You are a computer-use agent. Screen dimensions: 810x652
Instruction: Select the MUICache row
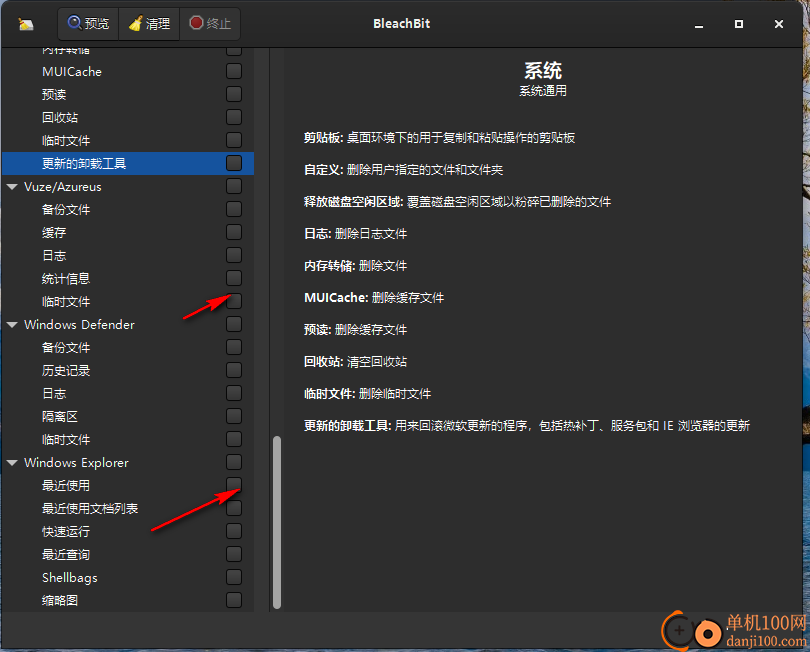click(128, 71)
